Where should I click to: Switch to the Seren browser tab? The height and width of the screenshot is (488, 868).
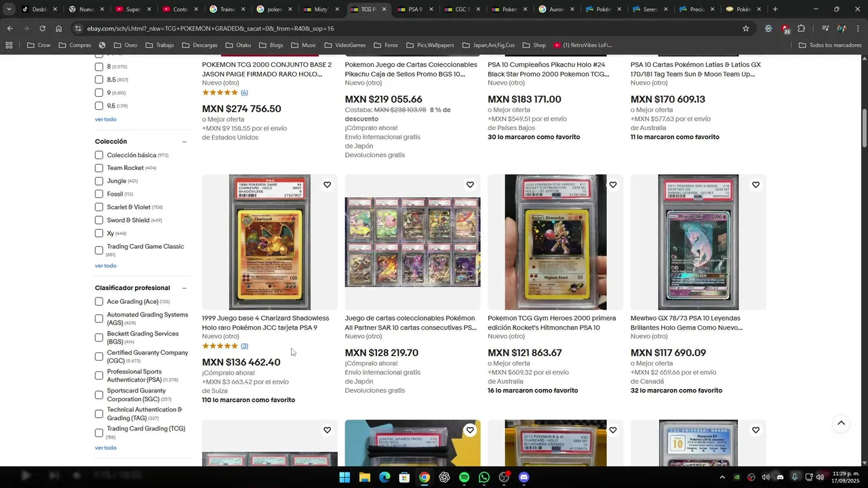(650, 9)
